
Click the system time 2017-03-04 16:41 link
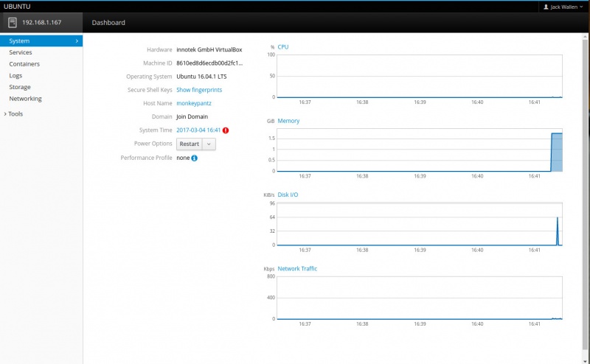[x=198, y=130]
